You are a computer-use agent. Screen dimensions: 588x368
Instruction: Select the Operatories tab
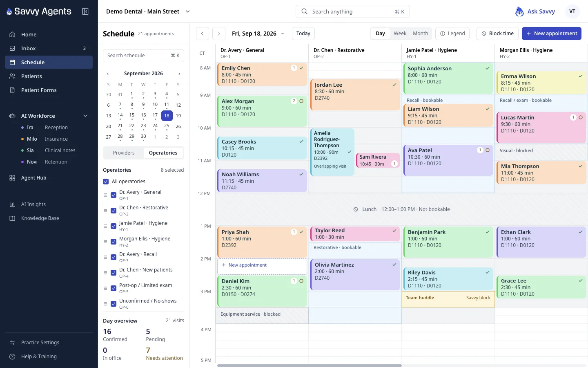click(163, 153)
